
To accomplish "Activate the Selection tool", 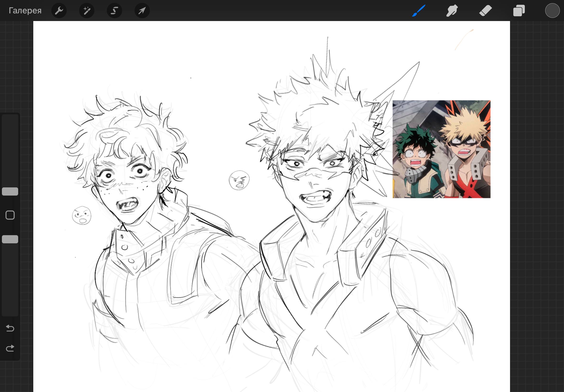I will 114,11.
